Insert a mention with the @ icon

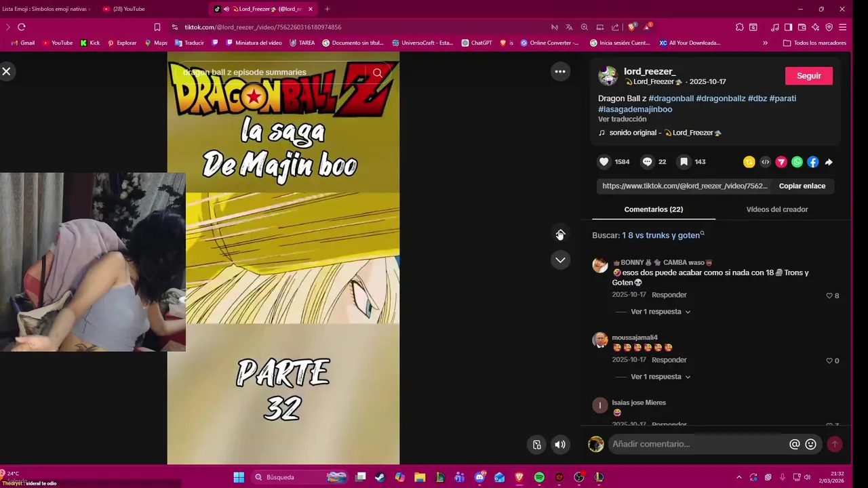(x=794, y=444)
